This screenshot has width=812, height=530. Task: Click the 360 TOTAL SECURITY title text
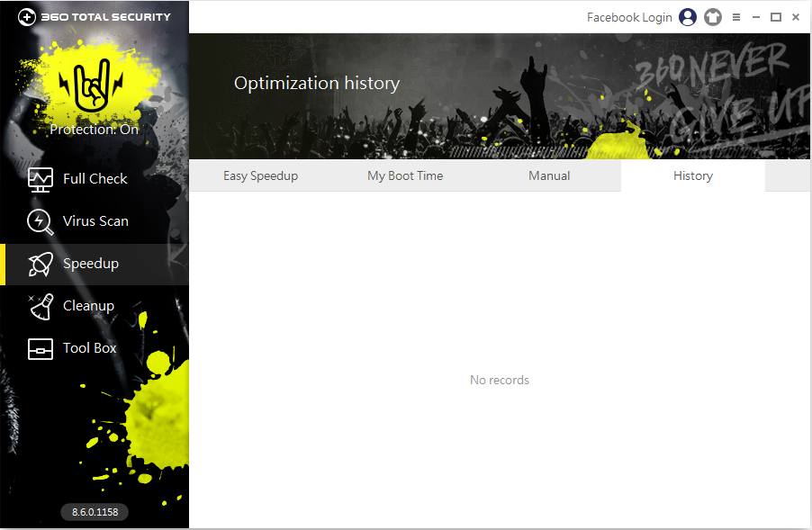pos(105,17)
